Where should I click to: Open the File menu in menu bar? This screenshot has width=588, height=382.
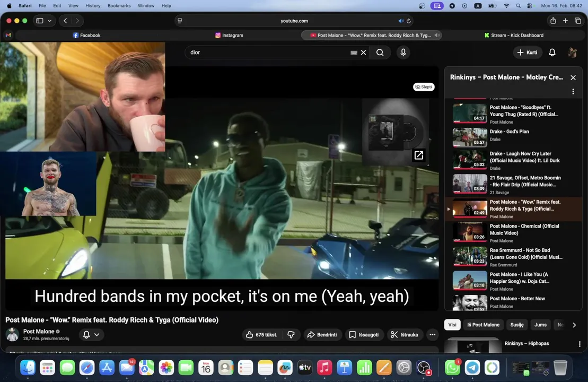(42, 6)
